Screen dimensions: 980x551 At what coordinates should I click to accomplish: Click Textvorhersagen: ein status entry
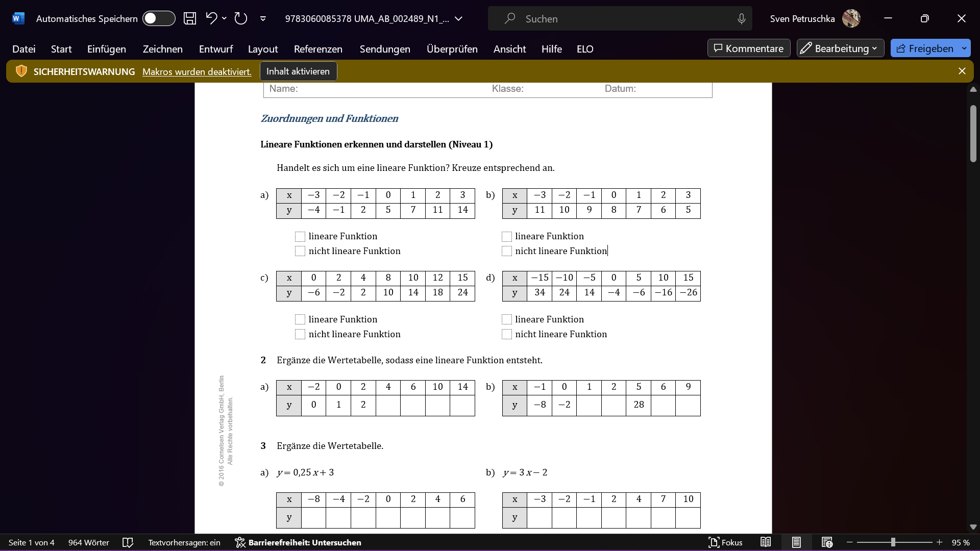pyautogui.click(x=184, y=542)
